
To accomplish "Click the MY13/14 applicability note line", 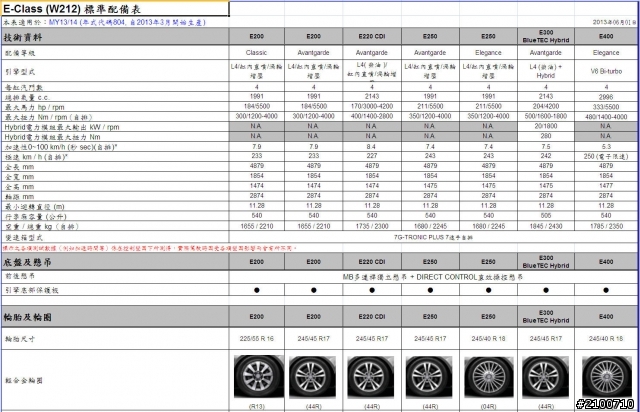I will [x=104, y=22].
